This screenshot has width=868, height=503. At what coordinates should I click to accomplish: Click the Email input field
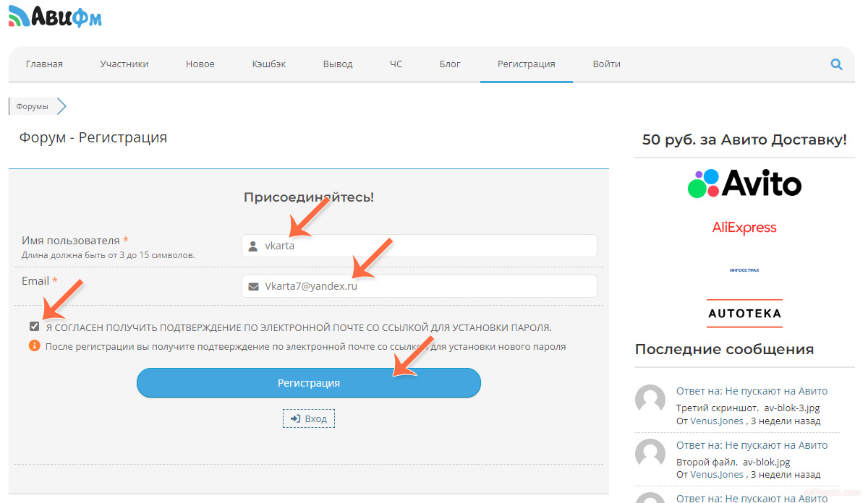pos(427,286)
